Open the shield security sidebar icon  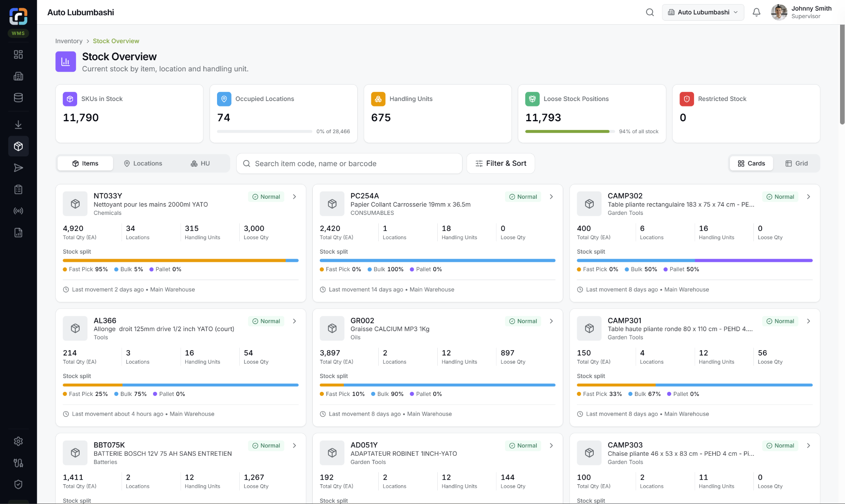coord(18,485)
